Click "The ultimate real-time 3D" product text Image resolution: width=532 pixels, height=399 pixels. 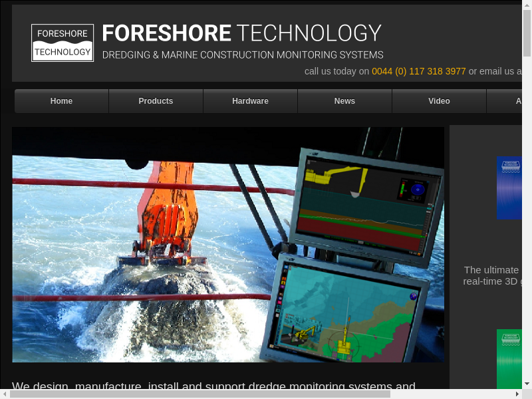(492, 275)
